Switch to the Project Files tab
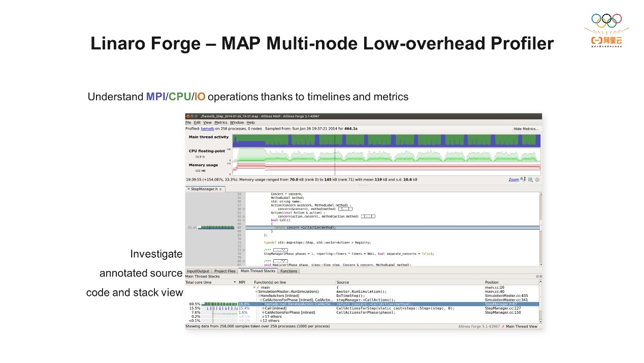This screenshot has width=644, height=363. point(224,271)
